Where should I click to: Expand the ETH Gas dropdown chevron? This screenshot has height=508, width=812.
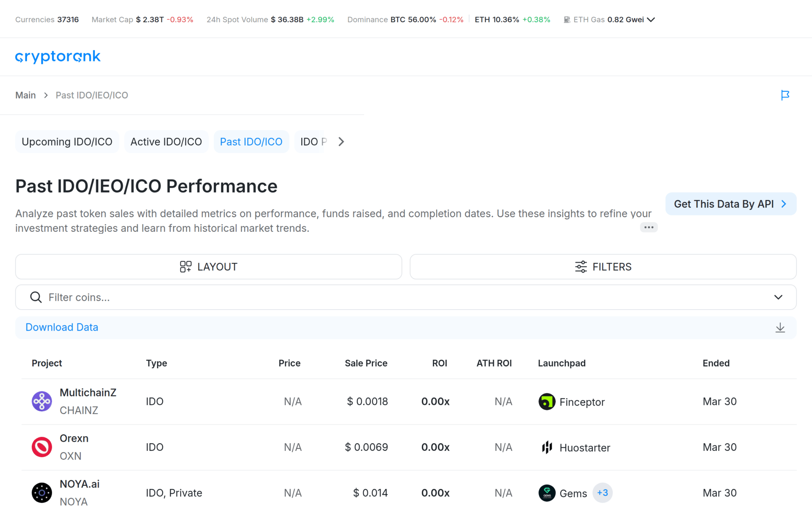[651, 20]
